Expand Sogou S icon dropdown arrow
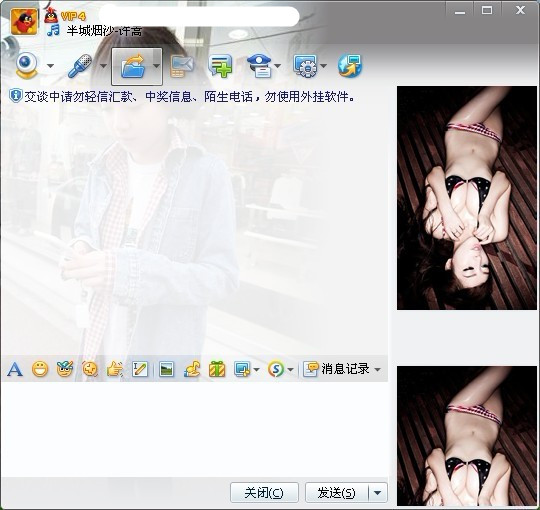Image resolution: width=540 pixels, height=510 pixels. pos(290,370)
